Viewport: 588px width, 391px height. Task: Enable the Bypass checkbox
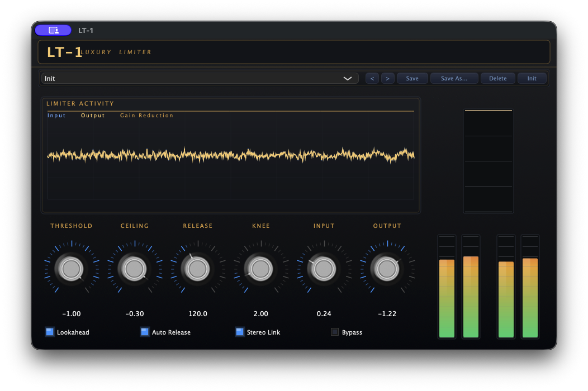click(335, 332)
